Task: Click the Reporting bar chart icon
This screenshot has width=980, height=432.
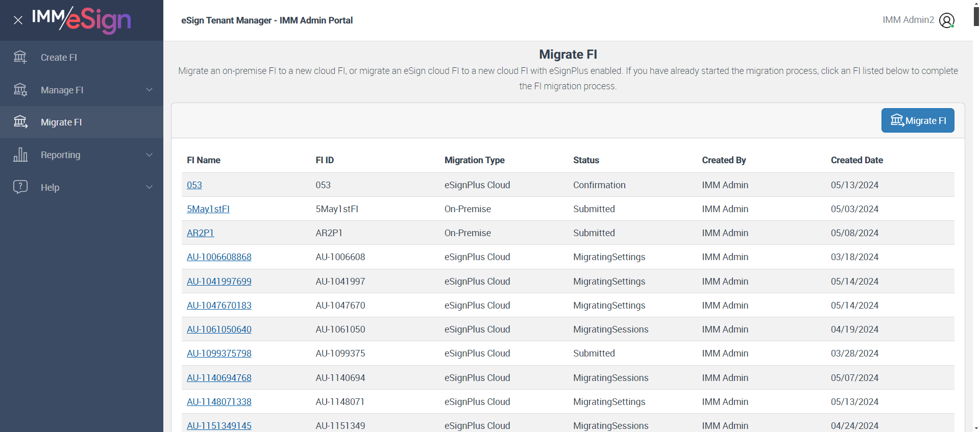Action: (20, 155)
